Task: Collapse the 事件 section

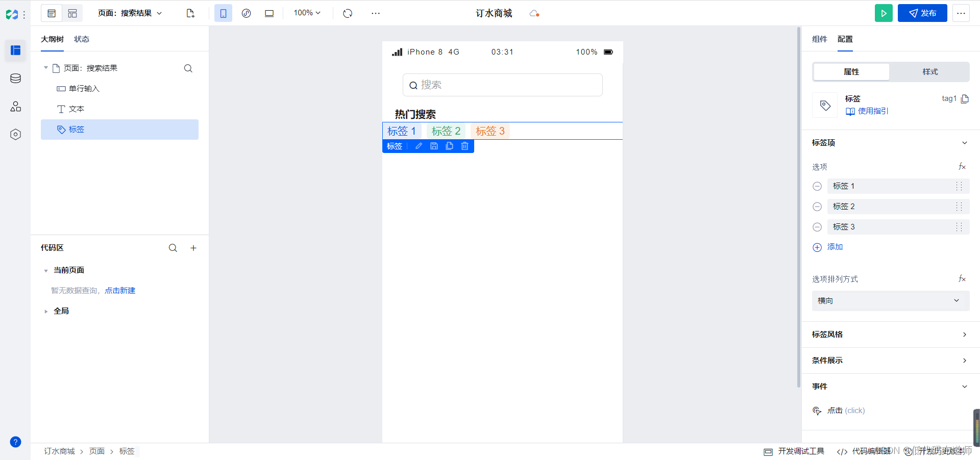Action: coord(965,387)
